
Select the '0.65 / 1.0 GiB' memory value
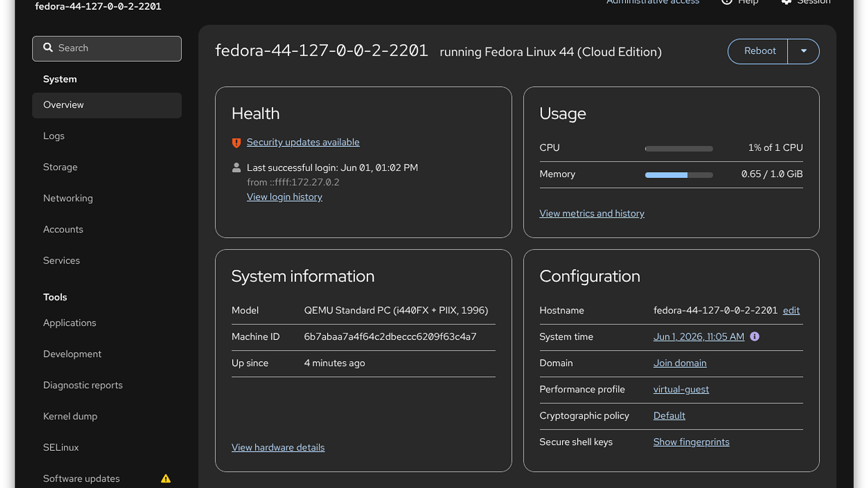pyautogui.click(x=772, y=174)
